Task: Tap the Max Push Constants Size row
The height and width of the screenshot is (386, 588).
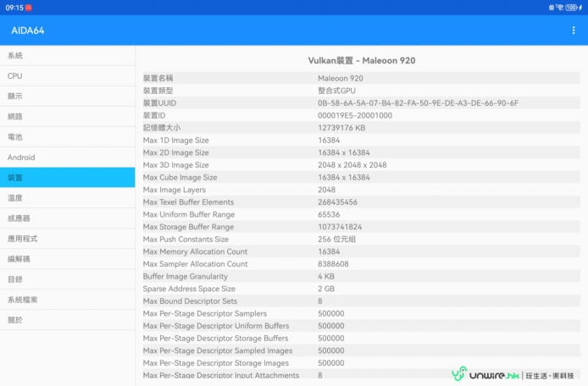Action: (x=362, y=239)
